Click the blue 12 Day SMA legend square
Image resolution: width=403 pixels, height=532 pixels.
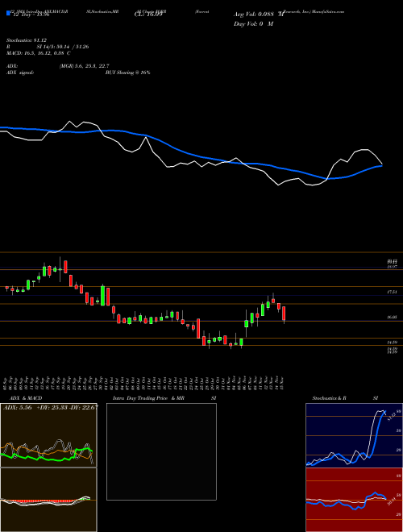click(8, 14)
